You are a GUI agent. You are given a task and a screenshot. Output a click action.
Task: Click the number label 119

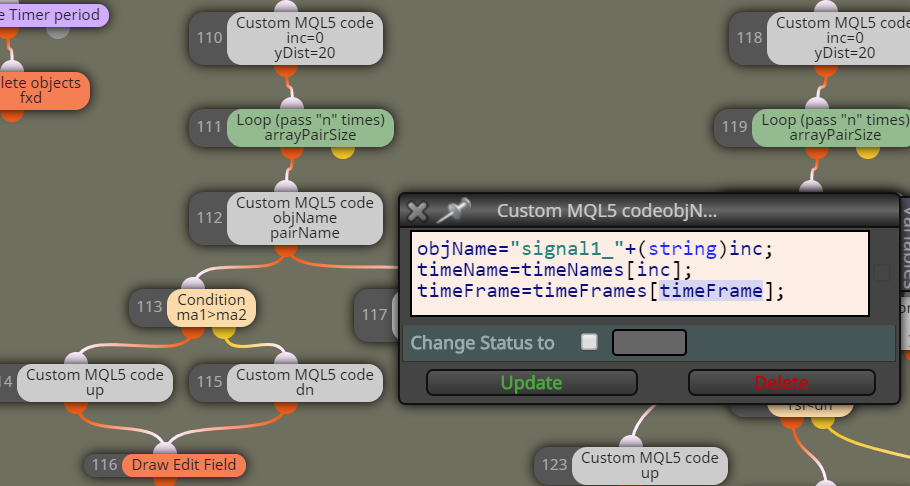coord(734,127)
